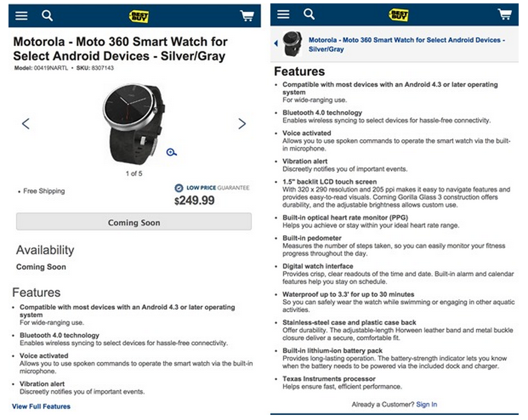528x420 pixels.
Task: Zoom in on product image magnifier
Action: coord(171,152)
